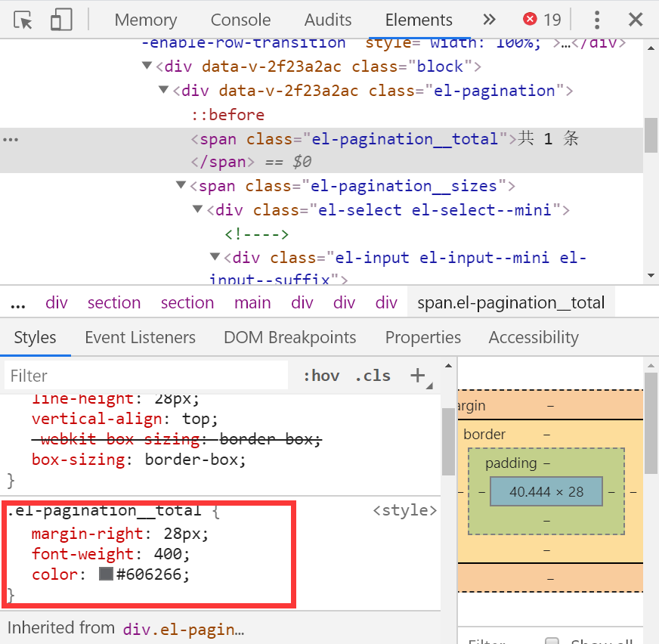The image size is (659, 644).
Task: Open the Audits tab
Action: click(328, 20)
